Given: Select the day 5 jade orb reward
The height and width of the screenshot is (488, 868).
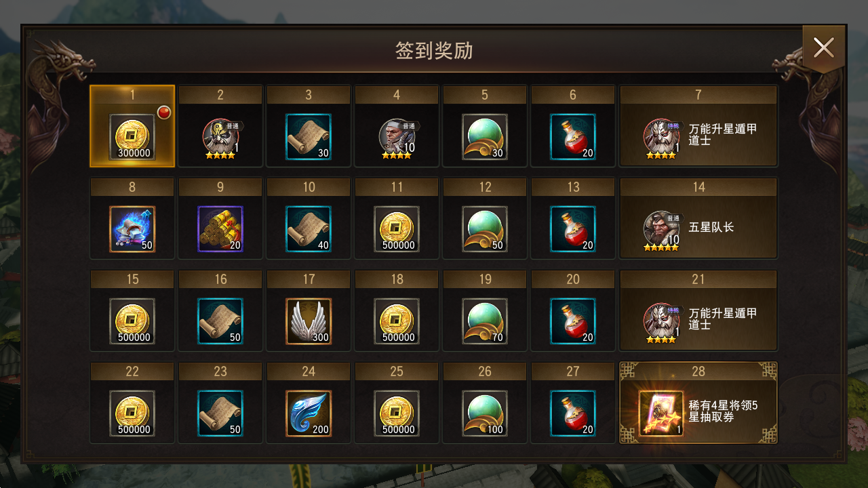Looking at the screenshot, I should click(x=485, y=137).
